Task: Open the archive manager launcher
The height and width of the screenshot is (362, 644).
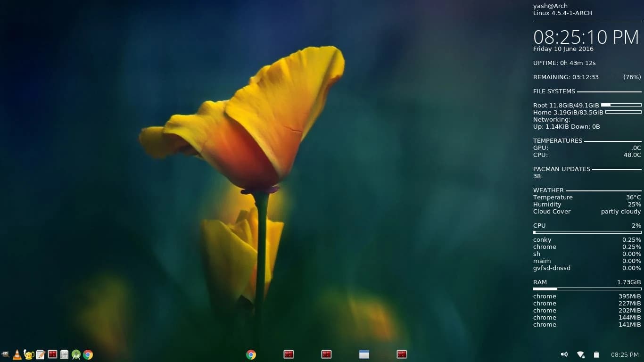Action: click(x=64, y=354)
